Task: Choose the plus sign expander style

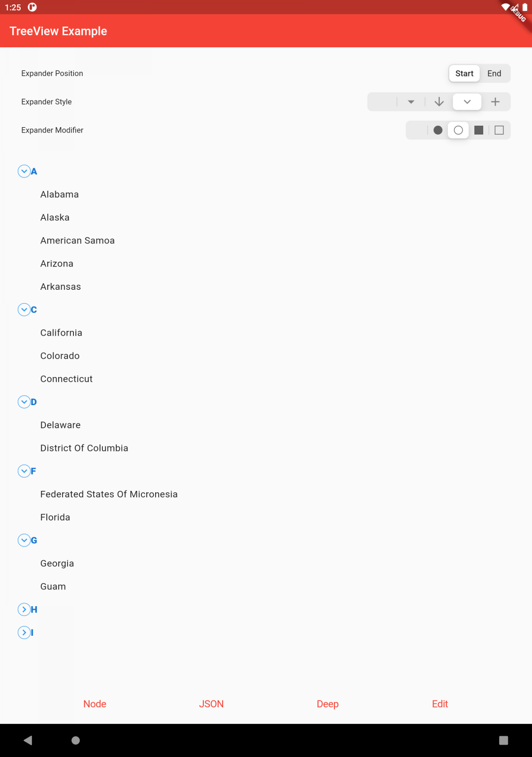Action: [x=495, y=102]
